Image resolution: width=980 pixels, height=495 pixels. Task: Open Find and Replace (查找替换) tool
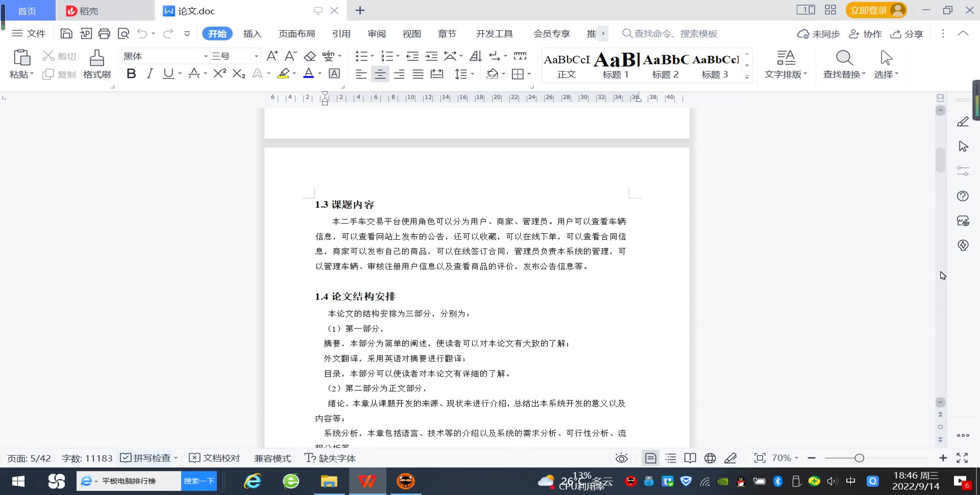[x=844, y=64]
